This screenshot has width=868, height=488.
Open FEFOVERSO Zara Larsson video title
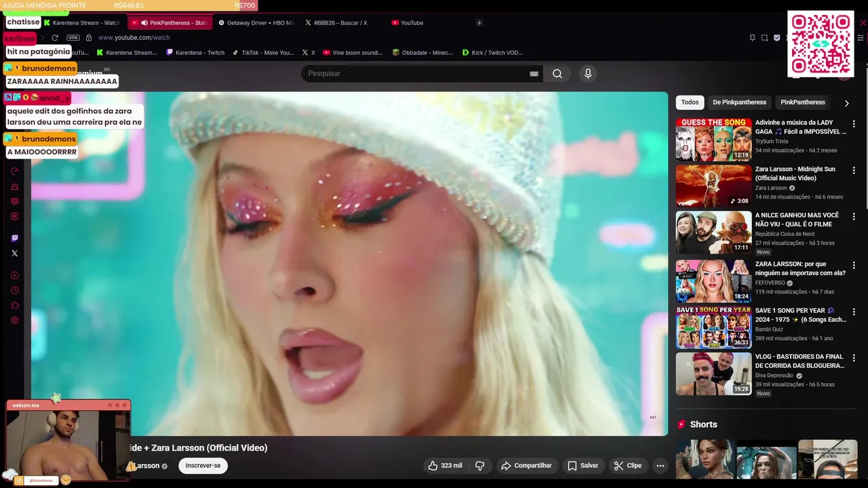tap(800, 268)
